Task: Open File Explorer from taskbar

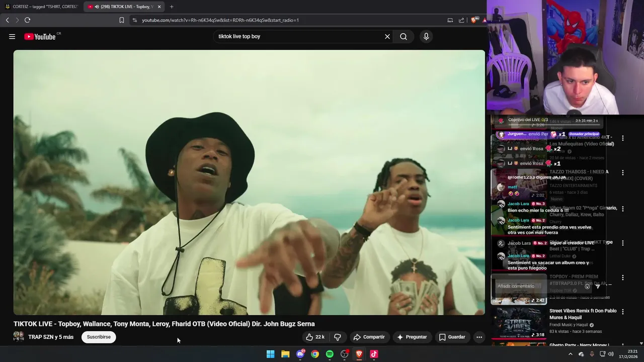Action: [285, 354]
